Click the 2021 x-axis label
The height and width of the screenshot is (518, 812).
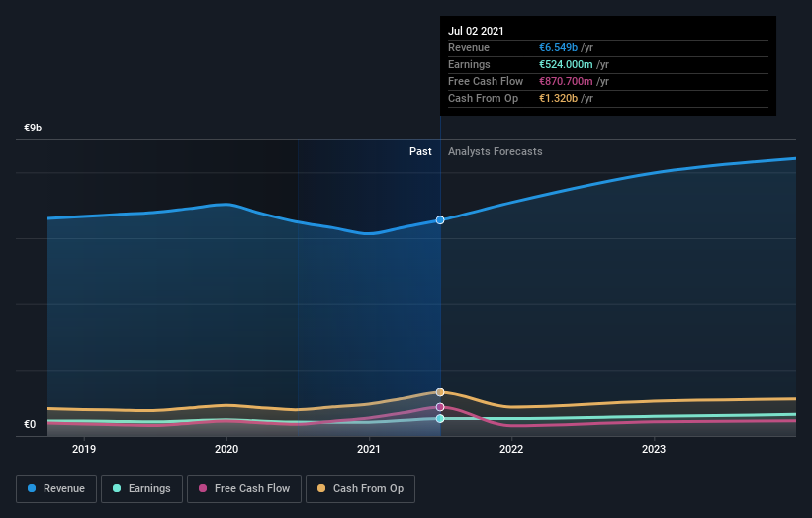(x=369, y=449)
